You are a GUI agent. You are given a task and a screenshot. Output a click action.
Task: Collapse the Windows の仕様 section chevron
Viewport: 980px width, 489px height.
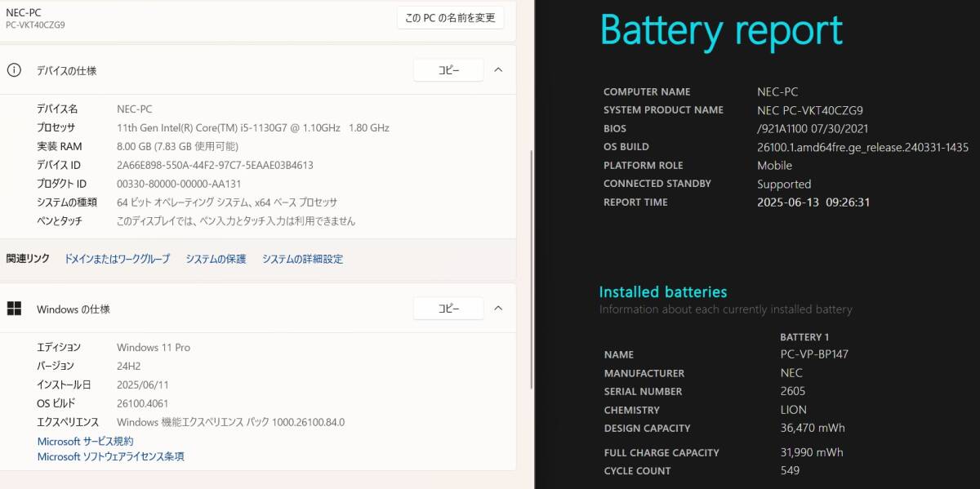coord(499,309)
